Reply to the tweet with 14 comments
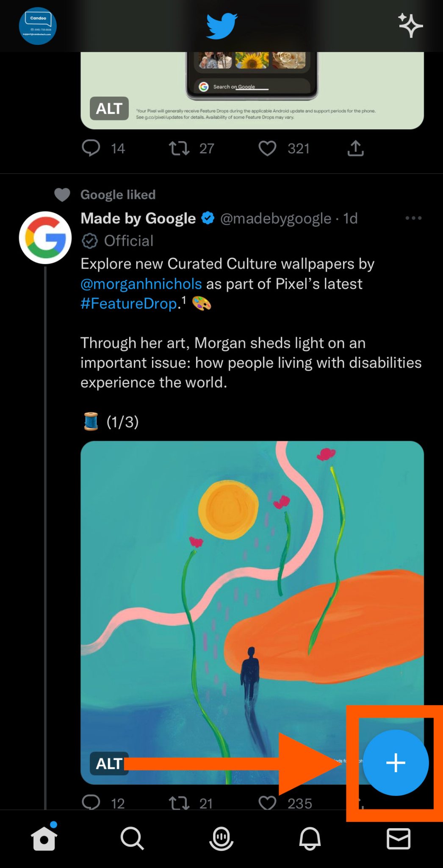 [x=91, y=148]
